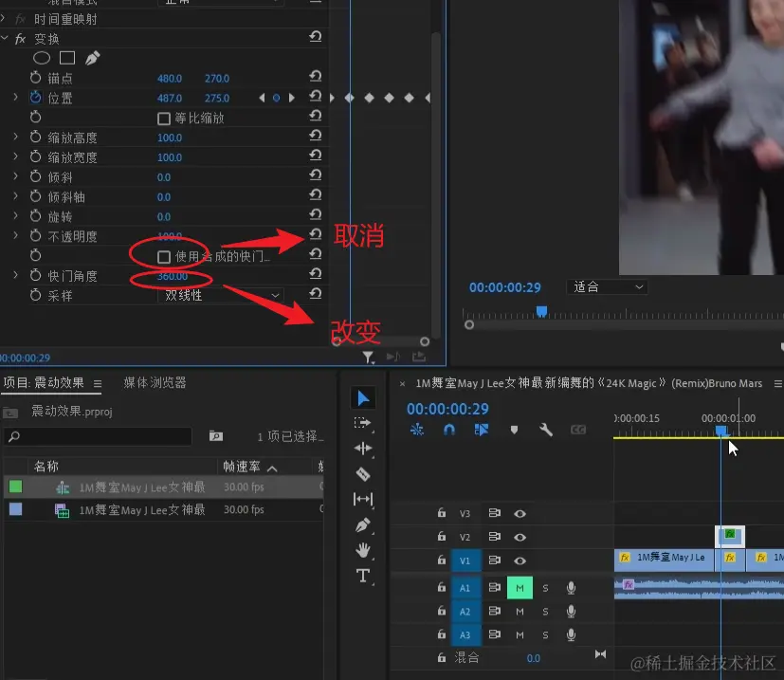Add a marker to the timeline
784x680 pixels.
tap(514, 430)
